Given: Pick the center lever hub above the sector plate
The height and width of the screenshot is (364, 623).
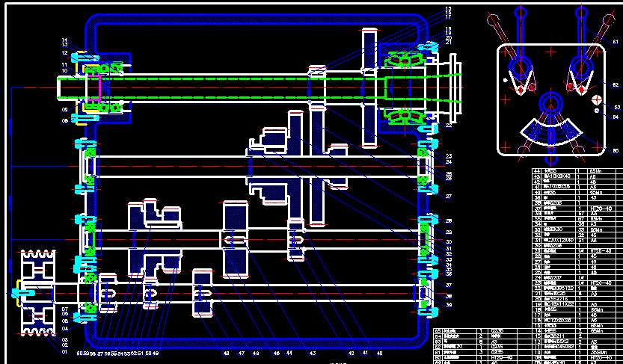Looking at the screenshot, I should tap(550, 103).
